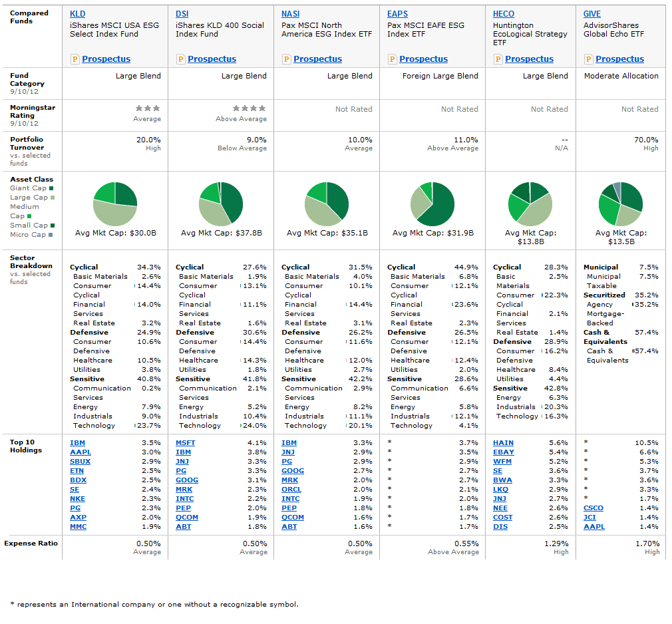This screenshot has width=672, height=624.
Task: Click the 'Foreign Large Blend' fund category
Action: [x=440, y=77]
